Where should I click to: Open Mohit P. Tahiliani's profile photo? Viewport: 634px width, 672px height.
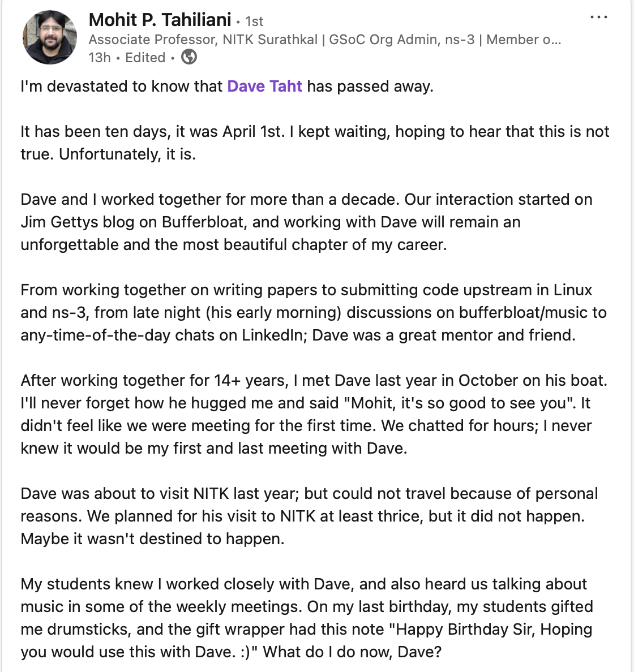(x=50, y=37)
